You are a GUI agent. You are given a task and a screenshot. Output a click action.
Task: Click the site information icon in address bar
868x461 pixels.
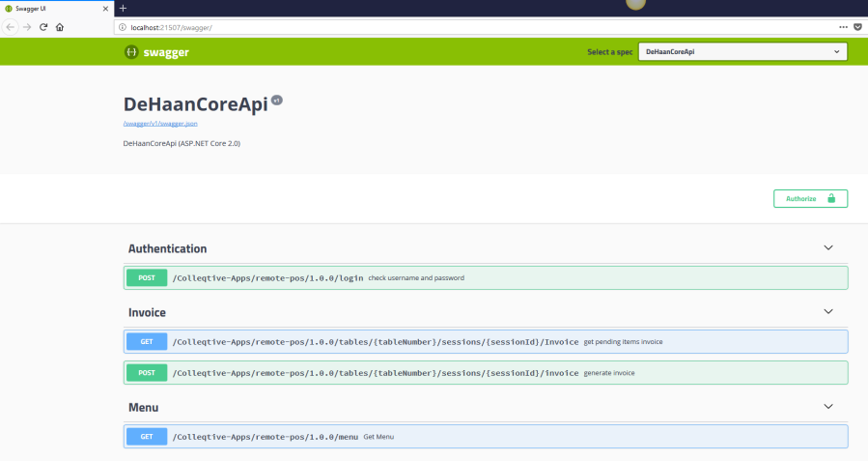(123, 27)
